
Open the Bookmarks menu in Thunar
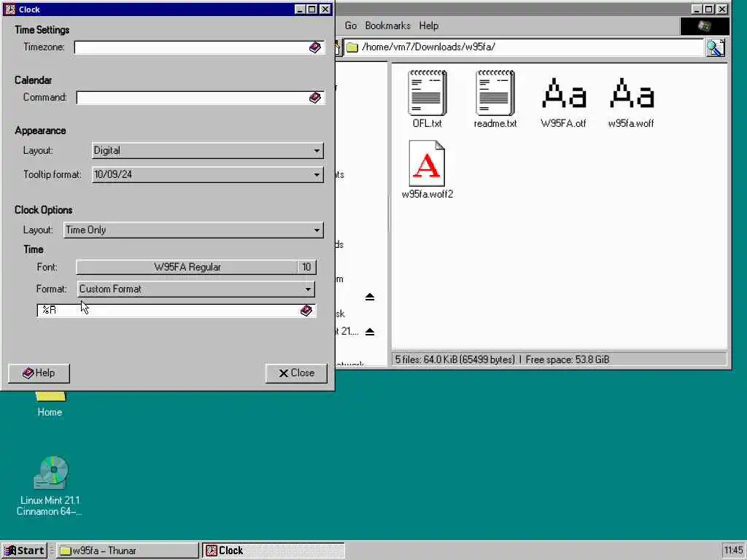[x=387, y=26]
